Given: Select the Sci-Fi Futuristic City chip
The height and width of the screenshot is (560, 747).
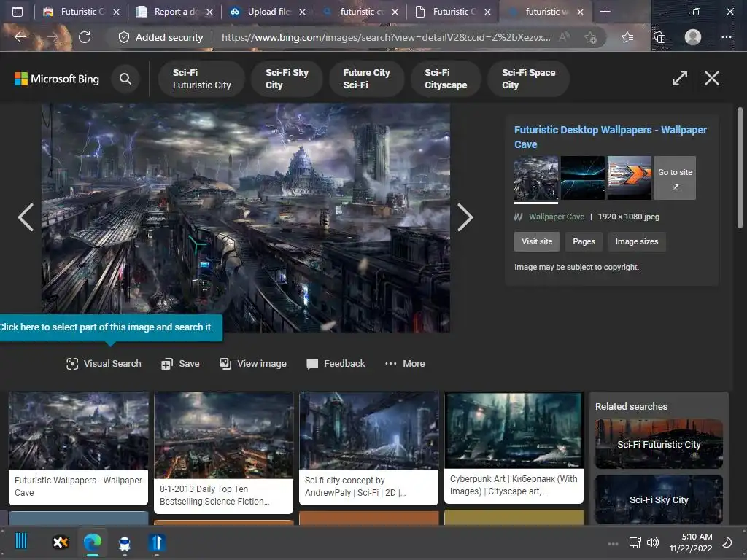Looking at the screenshot, I should 201,79.
